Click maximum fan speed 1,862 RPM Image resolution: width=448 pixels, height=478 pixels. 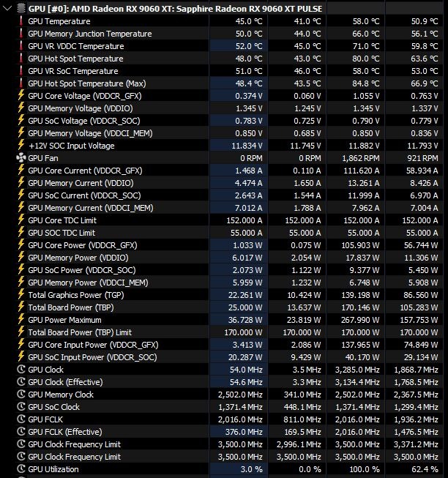click(361, 158)
